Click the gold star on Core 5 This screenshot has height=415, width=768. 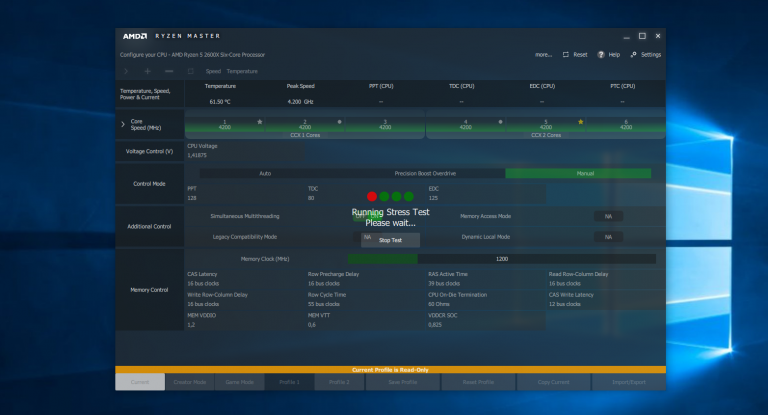581,121
